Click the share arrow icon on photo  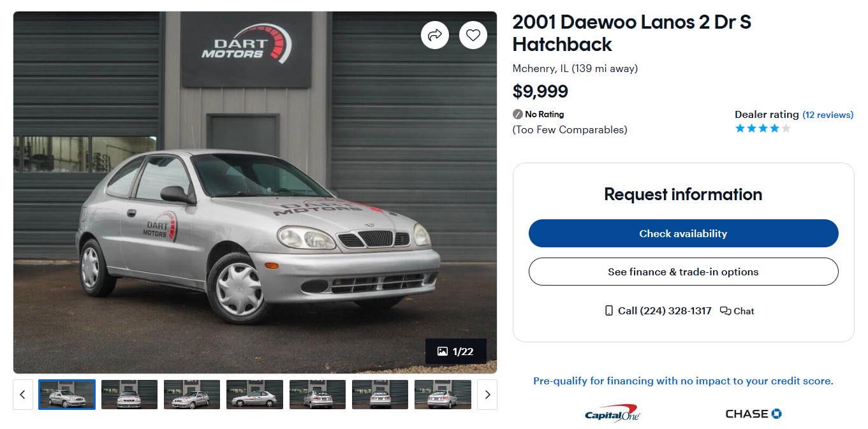click(435, 35)
